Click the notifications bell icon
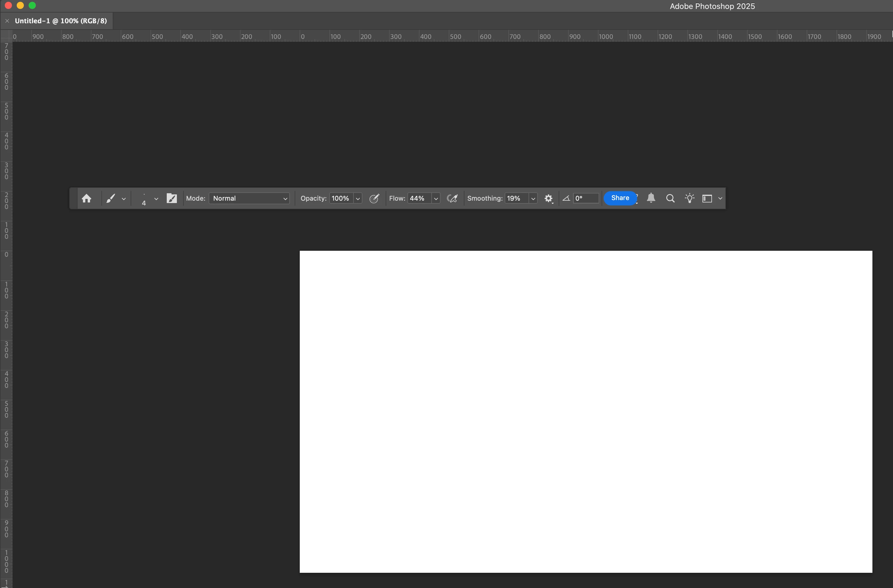Image resolution: width=893 pixels, height=588 pixels. (651, 198)
